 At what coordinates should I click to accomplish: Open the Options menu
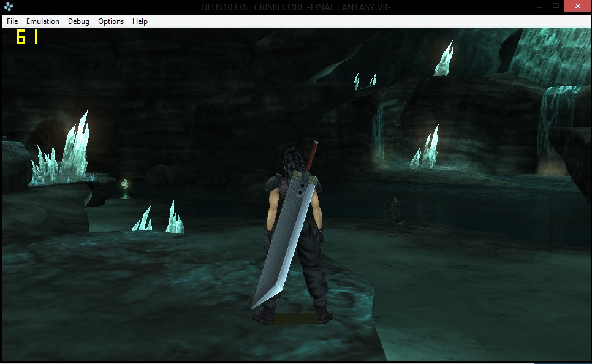[111, 21]
